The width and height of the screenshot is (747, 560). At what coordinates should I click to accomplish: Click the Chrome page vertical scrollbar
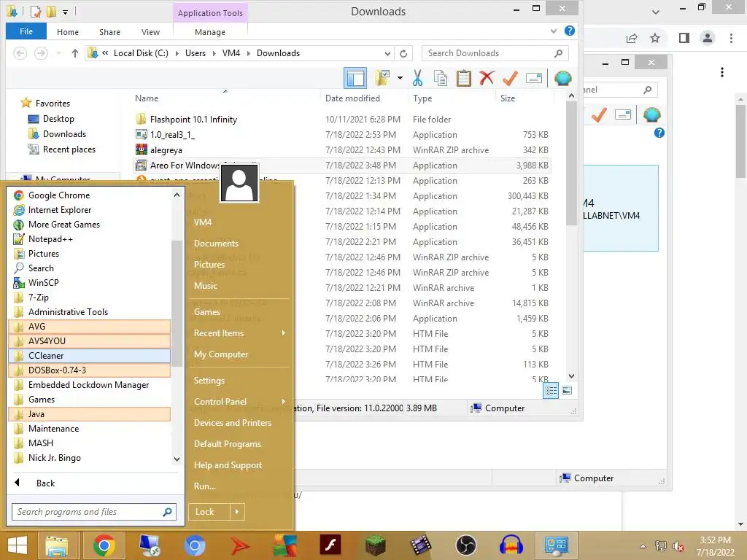tap(740, 141)
